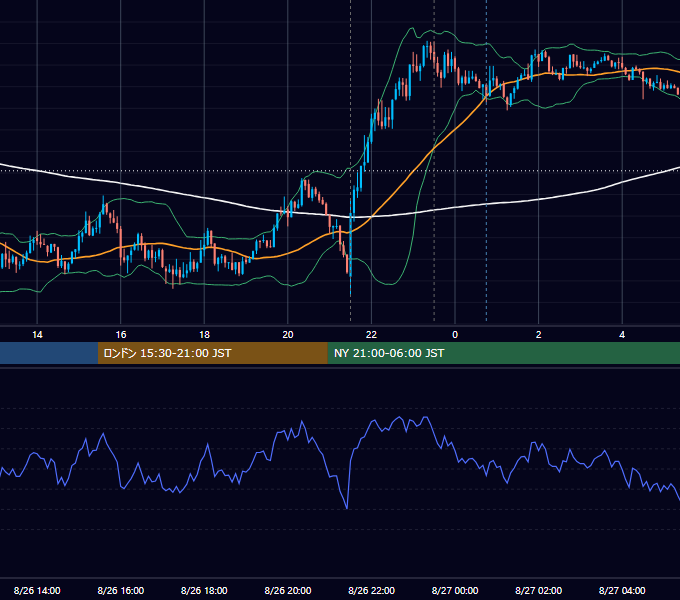Click the '4' hour label on the price chart axis
Viewport: 680px width, 600px height.
(x=622, y=335)
